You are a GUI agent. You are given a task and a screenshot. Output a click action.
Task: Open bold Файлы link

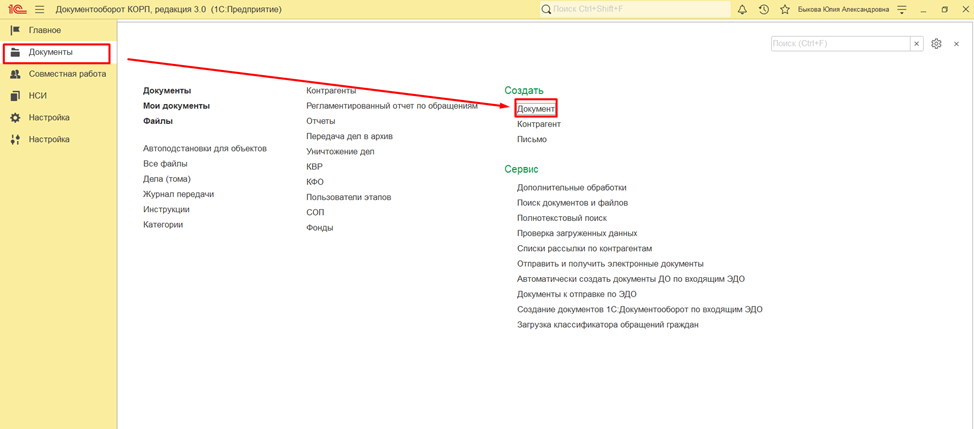(158, 121)
